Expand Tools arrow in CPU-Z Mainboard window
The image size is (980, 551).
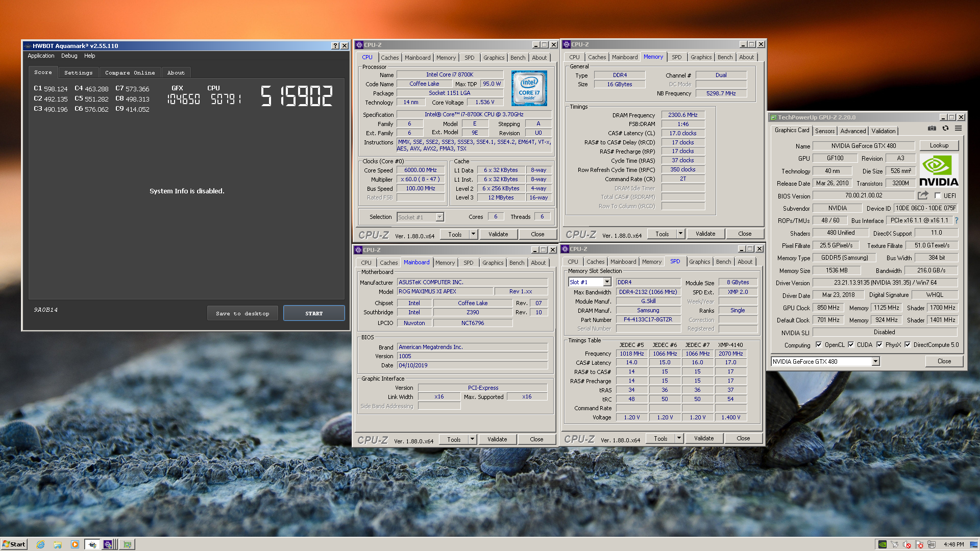472,439
